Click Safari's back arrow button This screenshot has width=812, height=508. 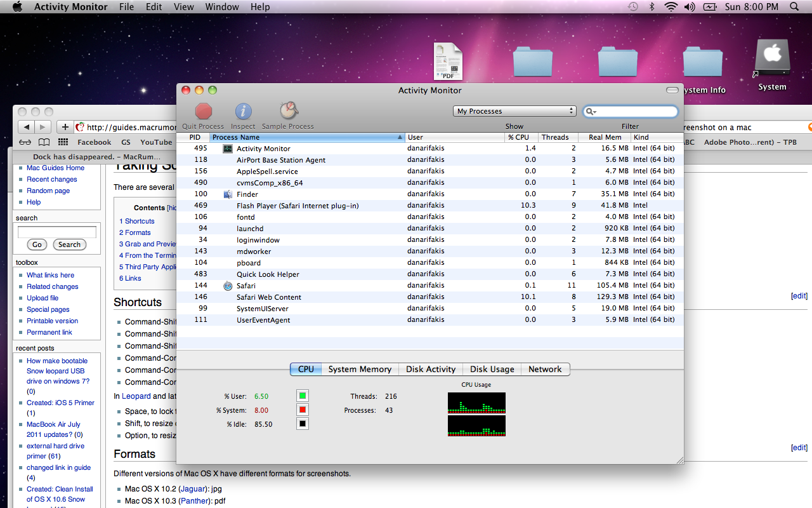point(26,127)
